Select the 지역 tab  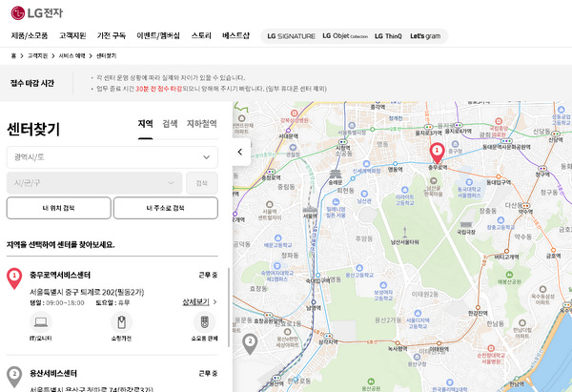pos(145,124)
